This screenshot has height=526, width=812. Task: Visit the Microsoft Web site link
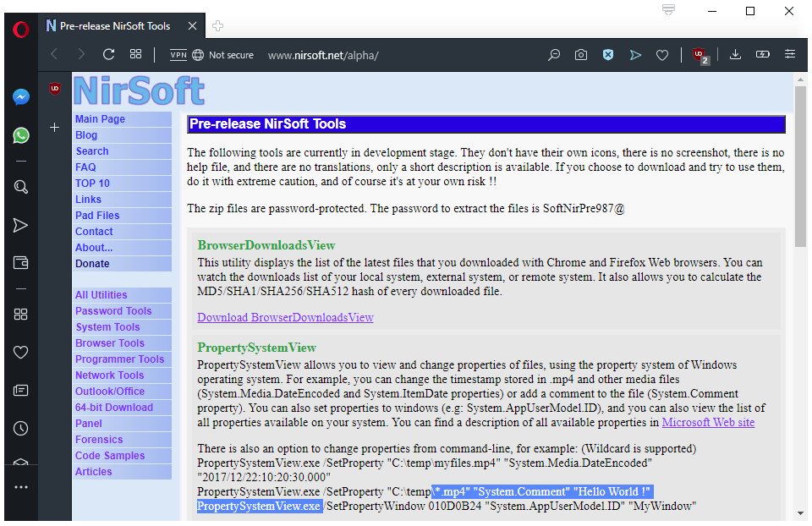pyautogui.click(x=708, y=422)
